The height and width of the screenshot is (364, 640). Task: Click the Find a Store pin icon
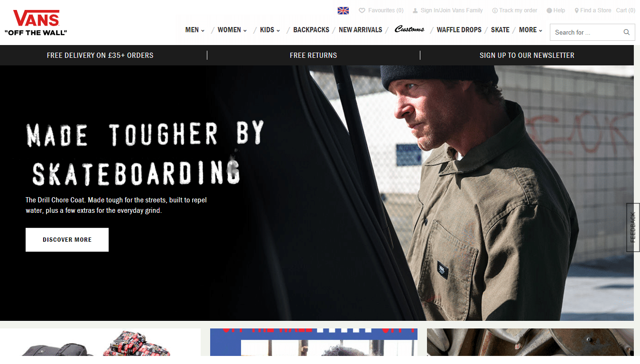(x=576, y=10)
